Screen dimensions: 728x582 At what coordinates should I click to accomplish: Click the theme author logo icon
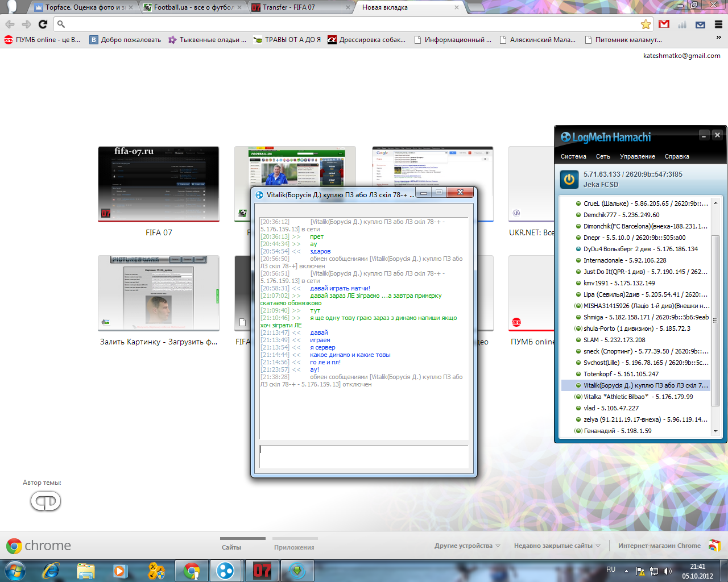click(x=45, y=501)
